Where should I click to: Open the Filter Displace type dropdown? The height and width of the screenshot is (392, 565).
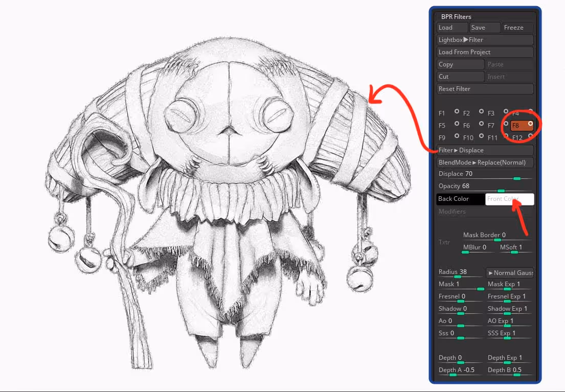point(485,150)
